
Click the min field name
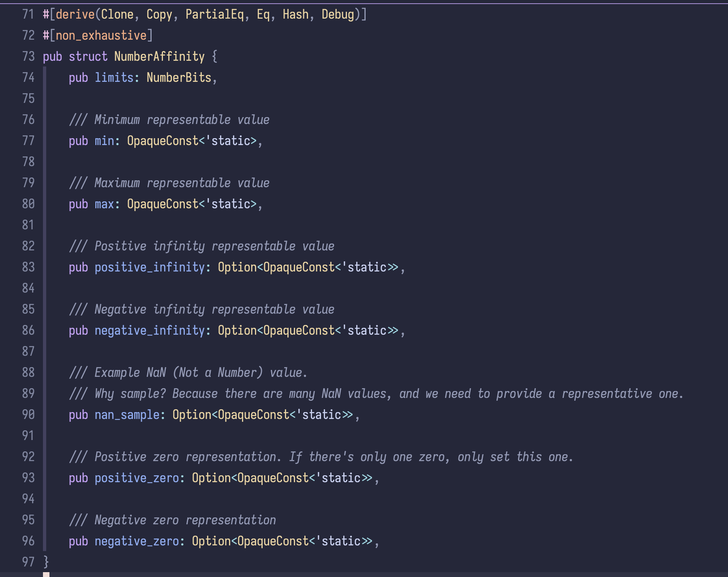(104, 141)
